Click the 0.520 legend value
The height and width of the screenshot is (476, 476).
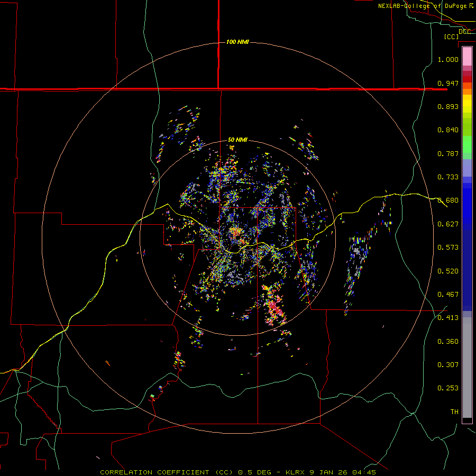[x=448, y=271]
